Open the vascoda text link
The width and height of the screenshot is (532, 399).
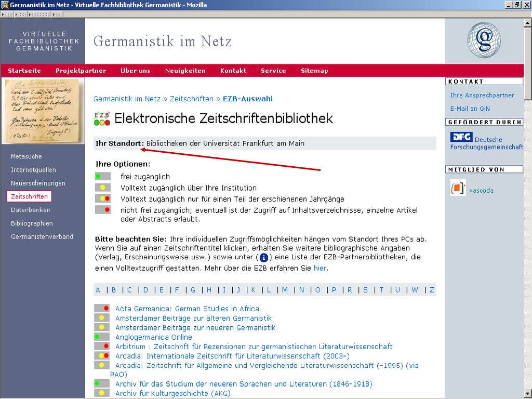(x=481, y=190)
